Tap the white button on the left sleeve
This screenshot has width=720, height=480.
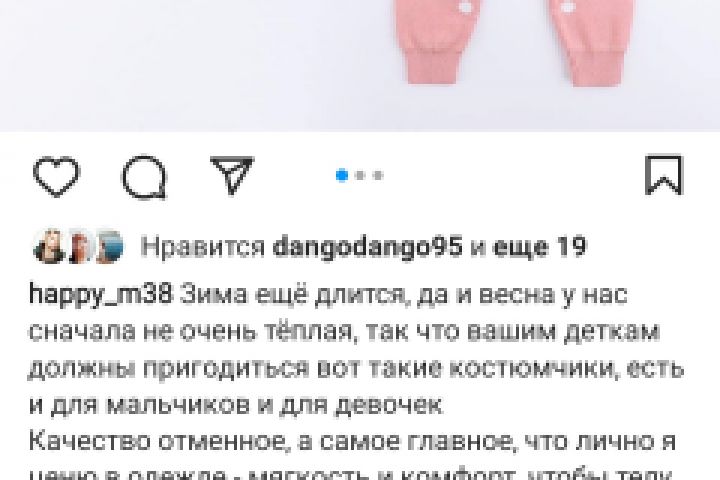pyautogui.click(x=466, y=7)
